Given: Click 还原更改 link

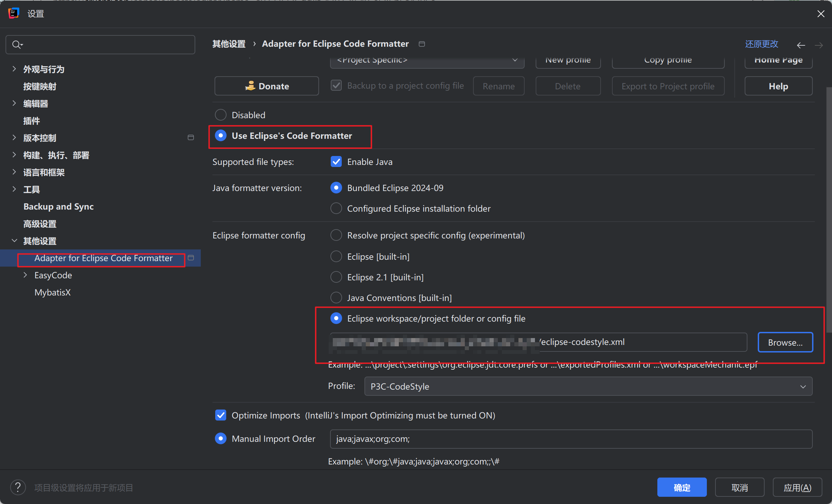Looking at the screenshot, I should pyautogui.click(x=762, y=44).
